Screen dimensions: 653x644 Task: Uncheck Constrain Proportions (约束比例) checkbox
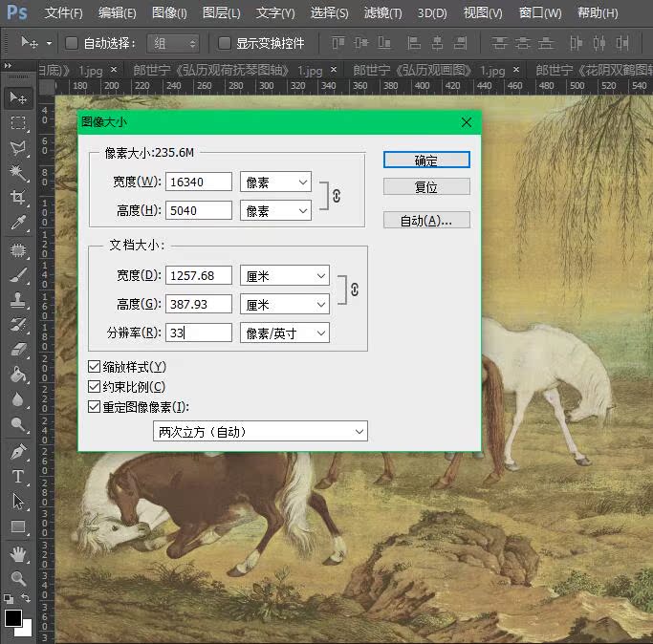[94, 386]
